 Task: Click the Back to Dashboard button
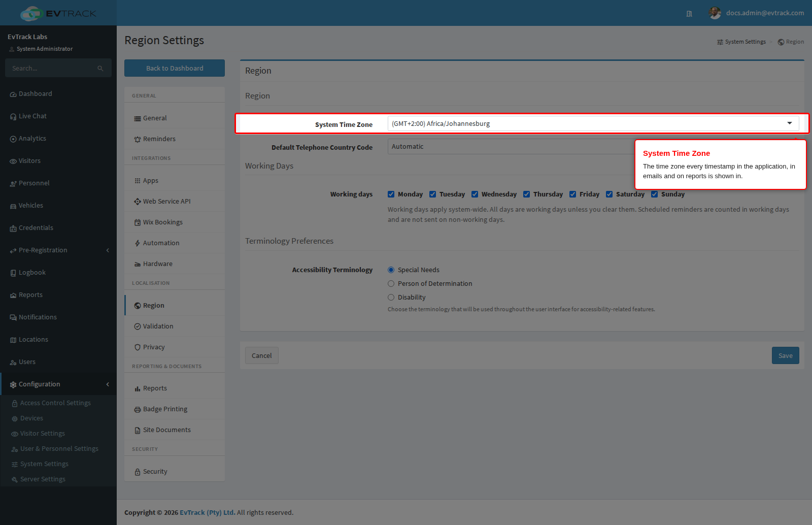[x=175, y=68]
